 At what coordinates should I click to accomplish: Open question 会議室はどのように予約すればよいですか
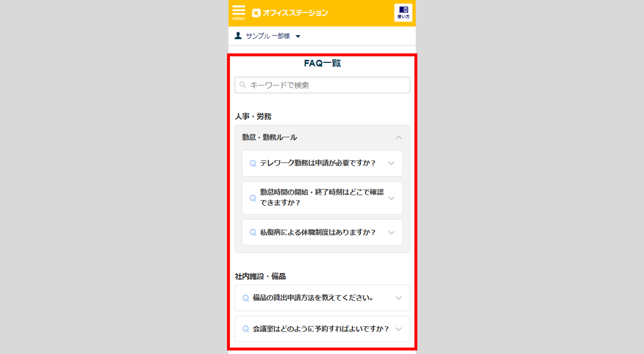320,329
